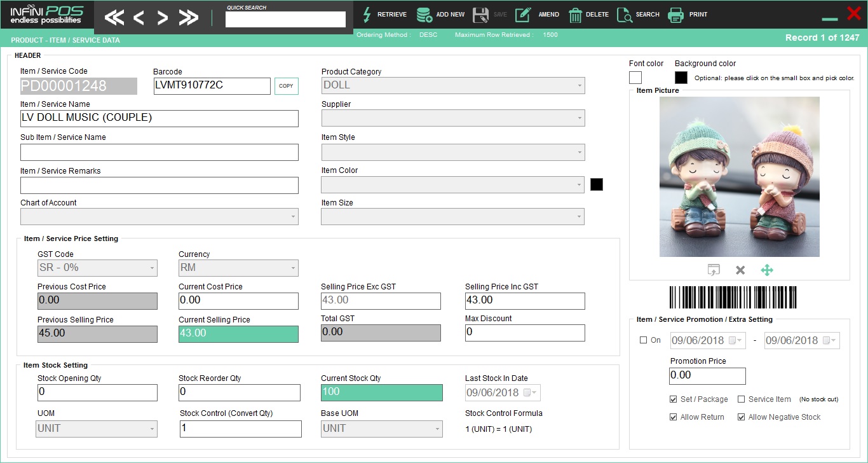The width and height of the screenshot is (868, 463).
Task: Click the Current Selling Price field
Action: [x=238, y=334]
